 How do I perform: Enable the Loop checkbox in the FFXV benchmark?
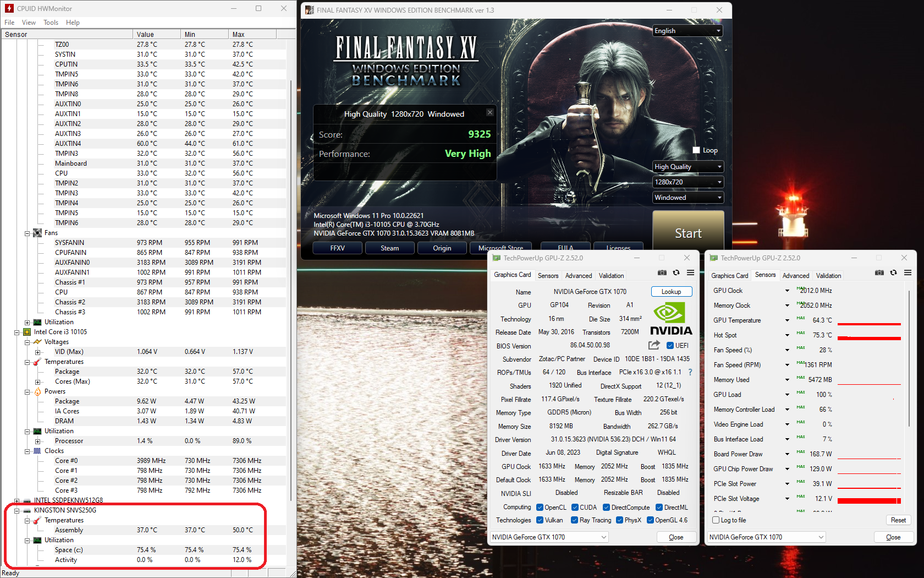click(696, 150)
